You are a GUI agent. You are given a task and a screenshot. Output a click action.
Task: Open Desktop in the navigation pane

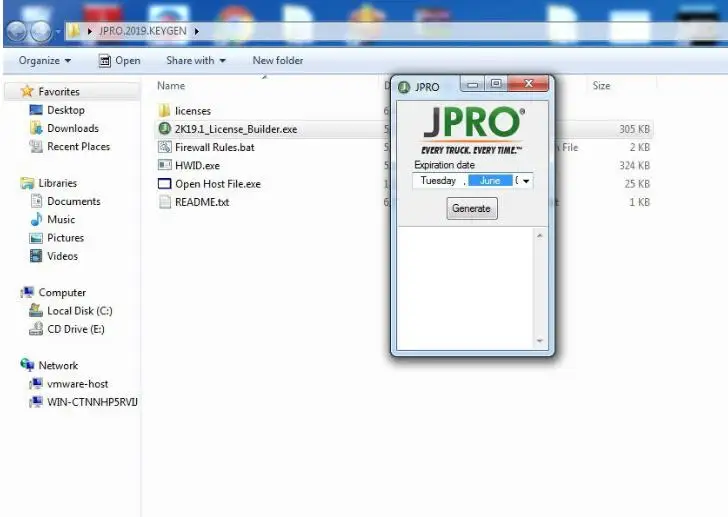pyautogui.click(x=66, y=110)
